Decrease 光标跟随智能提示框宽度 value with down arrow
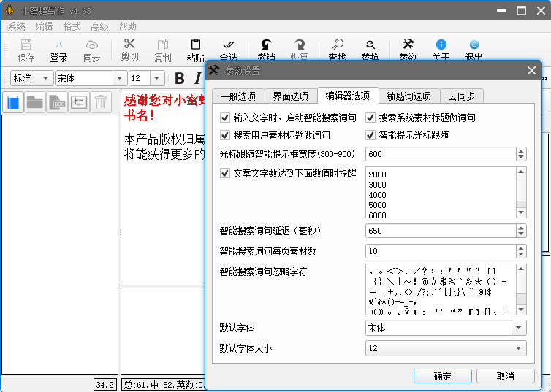 (521, 157)
